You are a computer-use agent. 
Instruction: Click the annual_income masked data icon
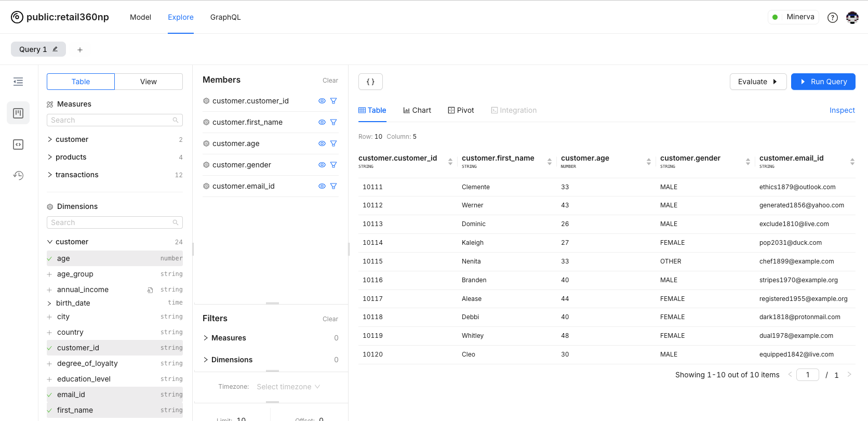point(150,290)
